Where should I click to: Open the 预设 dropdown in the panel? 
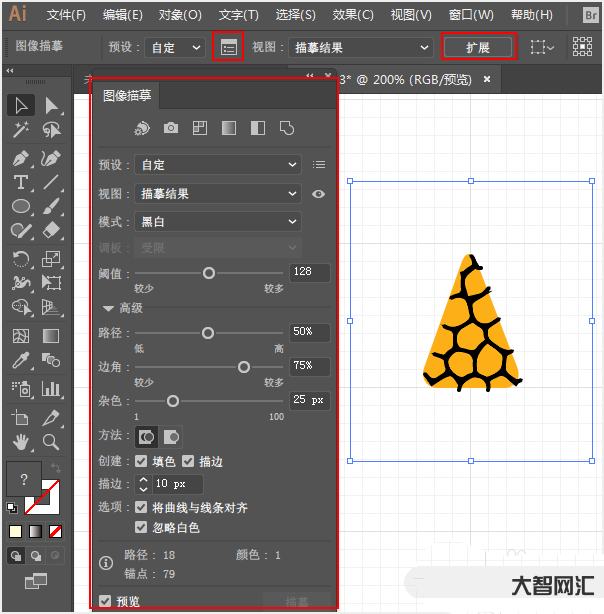[x=218, y=164]
